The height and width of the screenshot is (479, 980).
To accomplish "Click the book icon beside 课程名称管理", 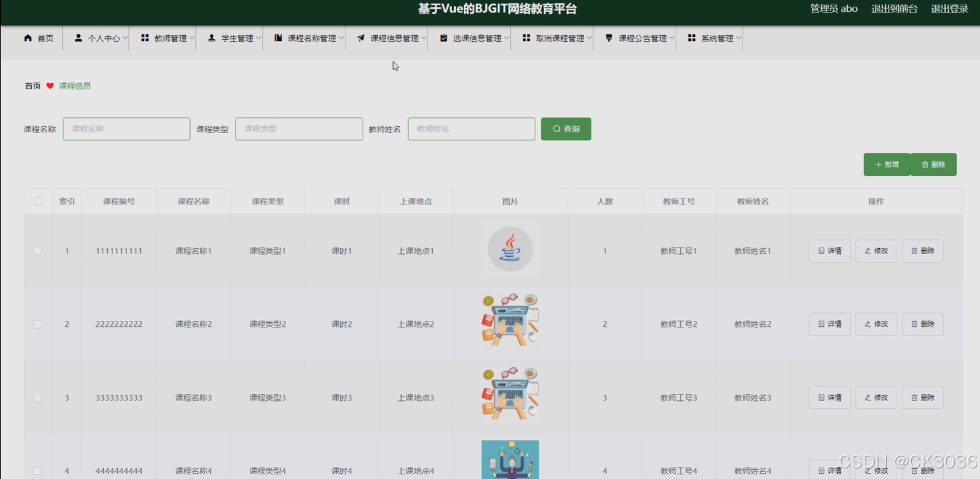I will (x=279, y=38).
